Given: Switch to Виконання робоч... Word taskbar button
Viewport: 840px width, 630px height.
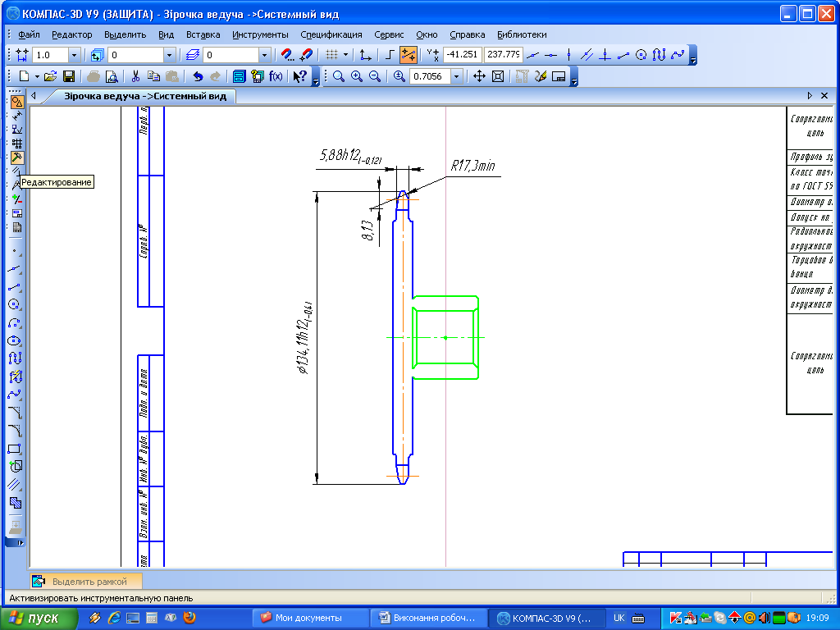Looking at the screenshot, I should [x=429, y=618].
